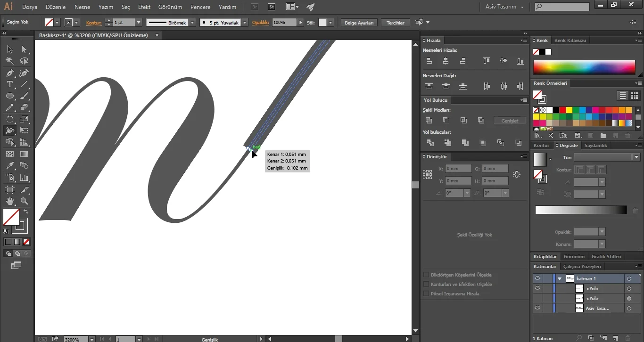Image resolution: width=644 pixels, height=342 pixels.
Task: Switch swatches panel to thumbnail grid view
Action: 635,95
